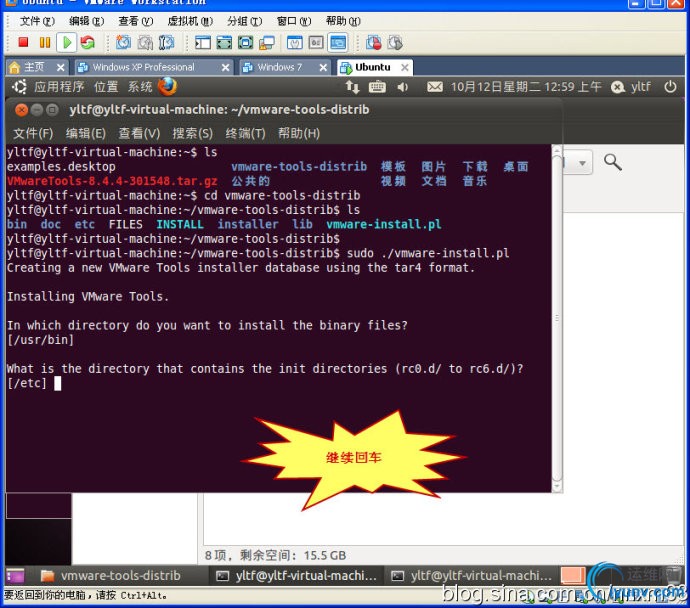690x608 pixels.
Task: Click the Show Desktop taskbar icon
Action: 15,575
